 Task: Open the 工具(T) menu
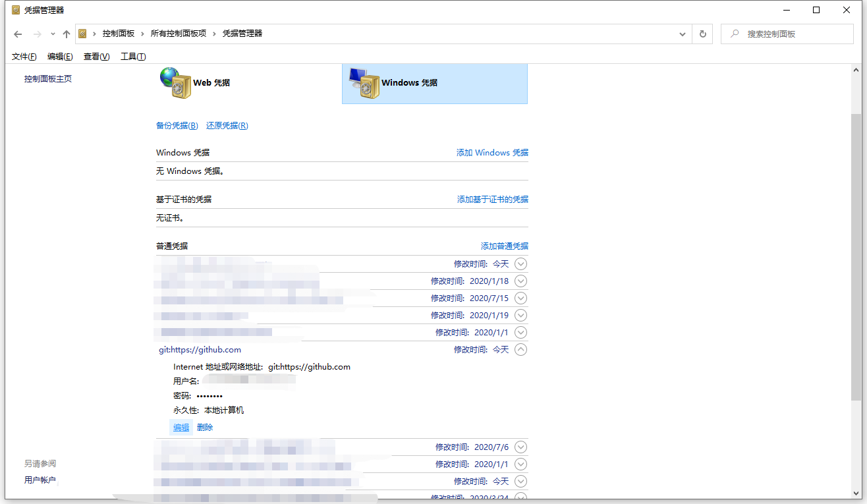click(133, 57)
